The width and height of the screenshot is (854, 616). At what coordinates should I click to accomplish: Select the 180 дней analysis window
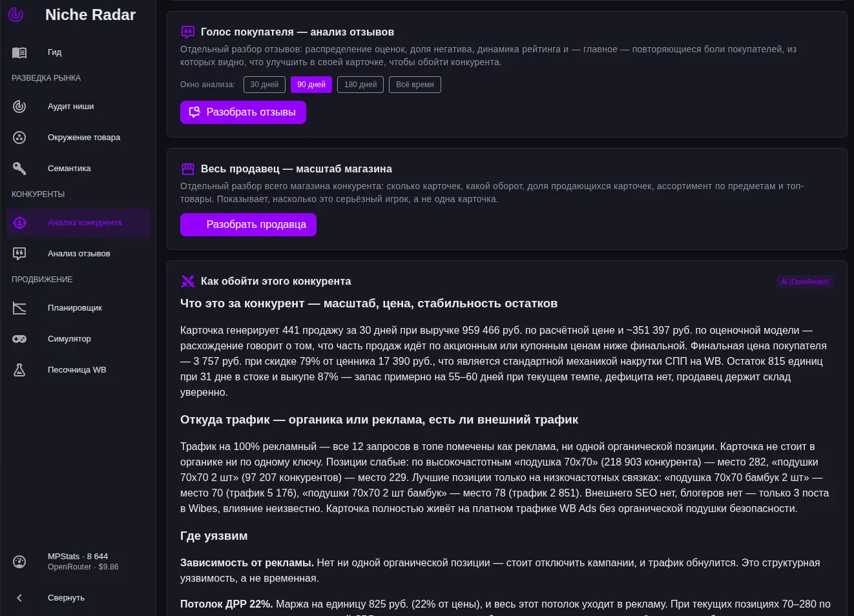(360, 85)
